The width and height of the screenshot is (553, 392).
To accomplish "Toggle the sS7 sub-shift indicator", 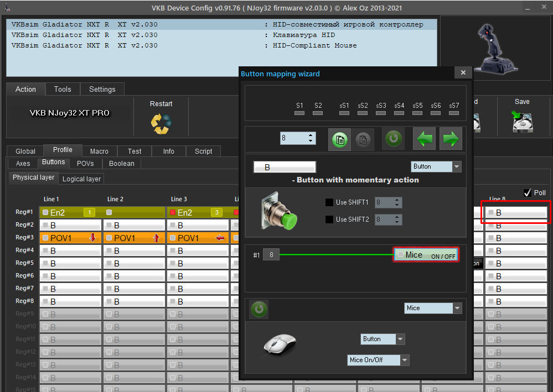I will pos(454,113).
